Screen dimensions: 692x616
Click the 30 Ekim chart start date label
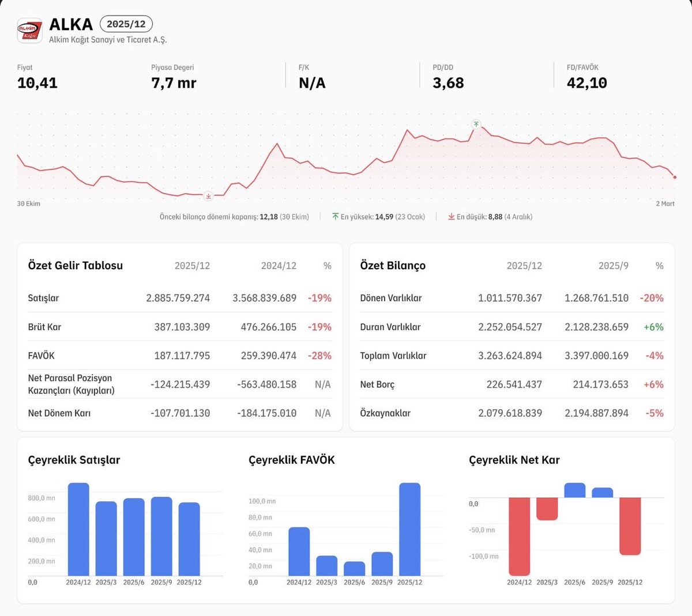[29, 203]
